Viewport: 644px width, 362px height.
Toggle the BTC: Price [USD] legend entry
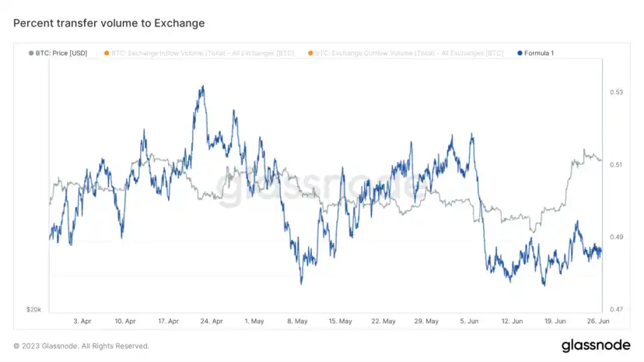point(58,53)
